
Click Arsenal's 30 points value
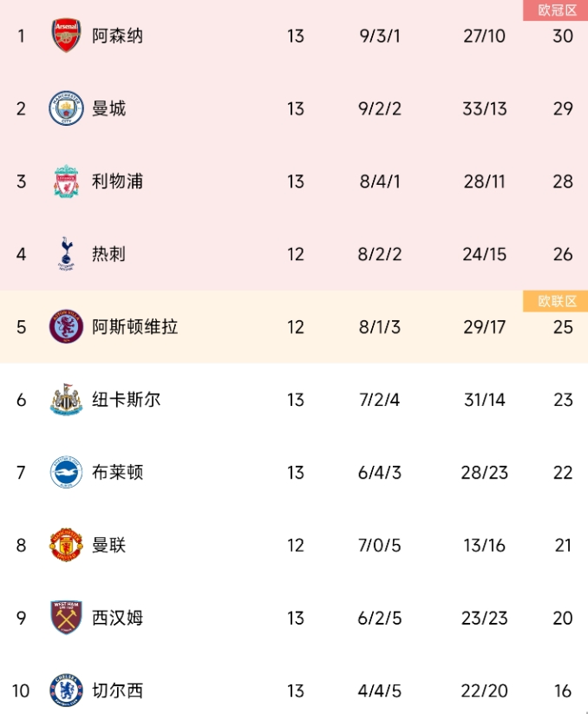pos(563,36)
